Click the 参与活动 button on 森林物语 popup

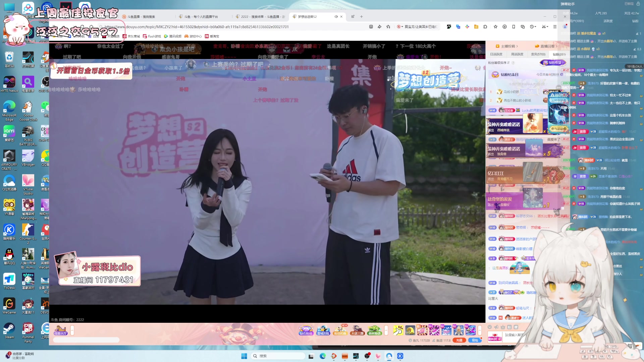tap(558, 129)
